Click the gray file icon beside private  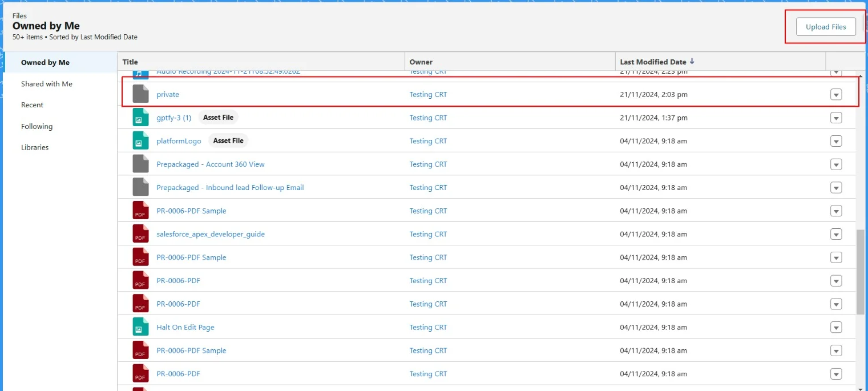140,94
